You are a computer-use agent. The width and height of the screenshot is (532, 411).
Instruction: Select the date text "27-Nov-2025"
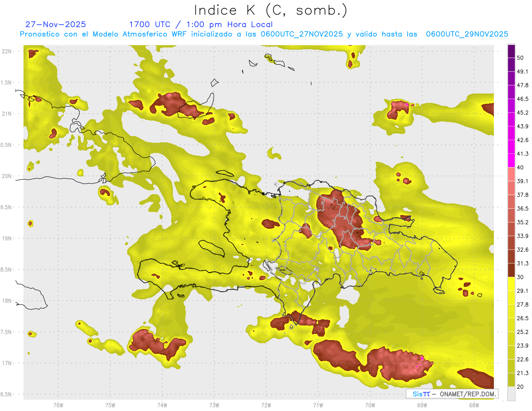pyautogui.click(x=56, y=24)
